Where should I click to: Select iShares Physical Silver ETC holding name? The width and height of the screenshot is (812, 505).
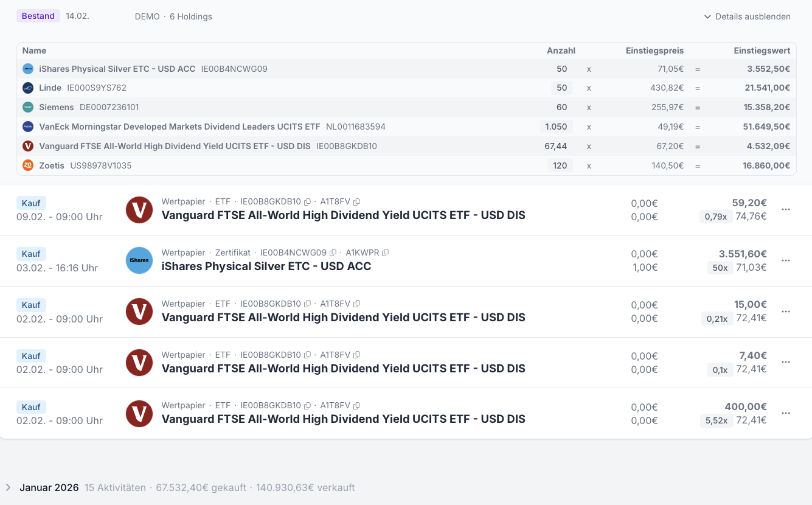[117, 69]
